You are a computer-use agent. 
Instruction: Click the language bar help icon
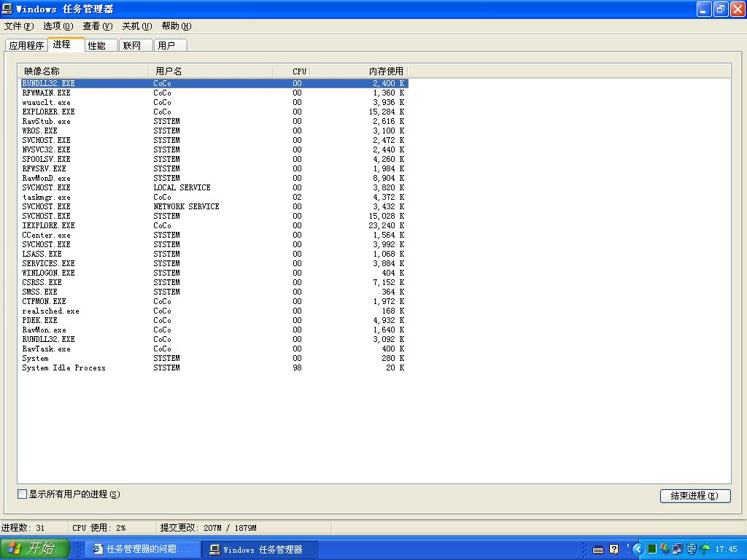pos(614,549)
